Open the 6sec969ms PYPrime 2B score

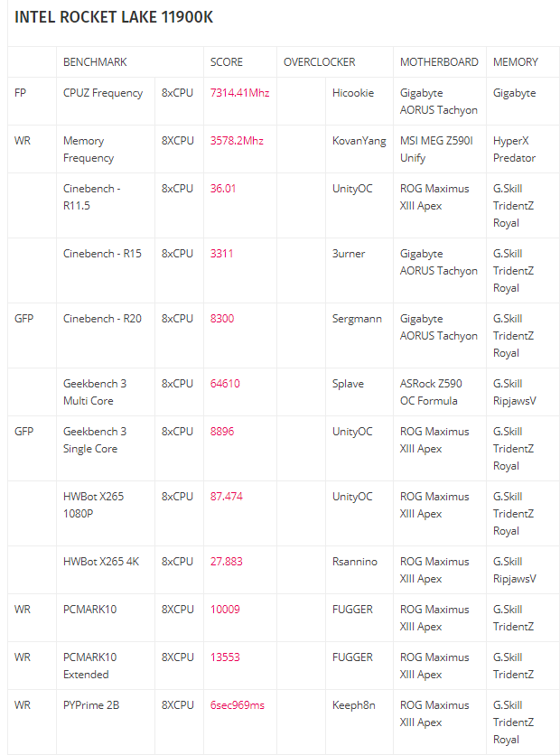(237, 705)
